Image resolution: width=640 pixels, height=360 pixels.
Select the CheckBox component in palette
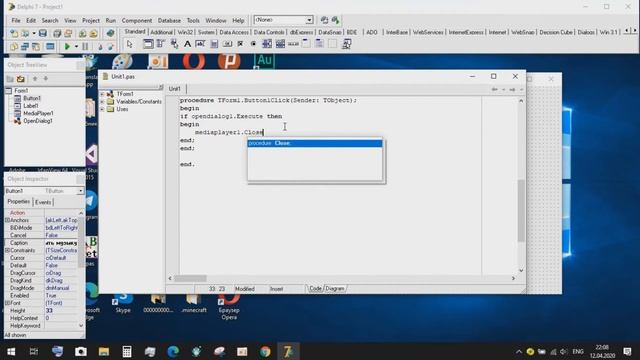click(240, 44)
